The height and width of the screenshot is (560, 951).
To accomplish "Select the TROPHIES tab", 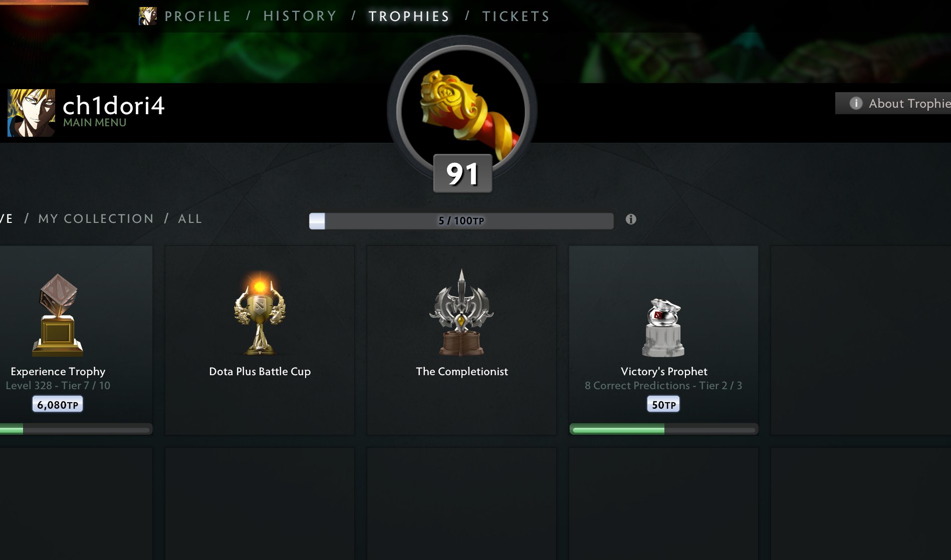I will click(409, 17).
